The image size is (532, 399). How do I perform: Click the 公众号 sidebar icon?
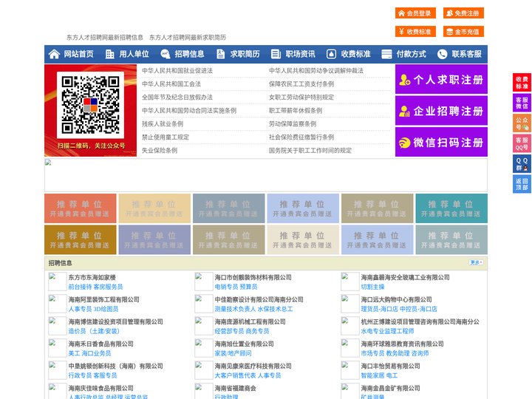click(x=522, y=123)
